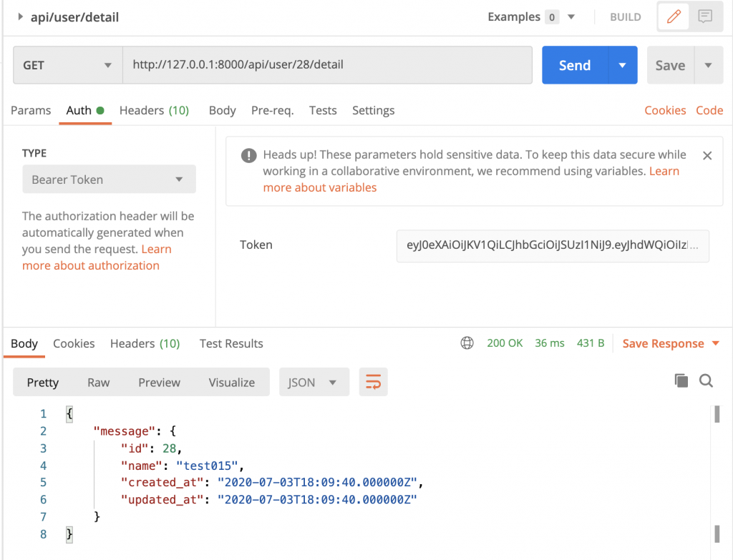This screenshot has width=733, height=560.
Task: Toggle the wrap lines icon
Action: pyautogui.click(x=373, y=383)
